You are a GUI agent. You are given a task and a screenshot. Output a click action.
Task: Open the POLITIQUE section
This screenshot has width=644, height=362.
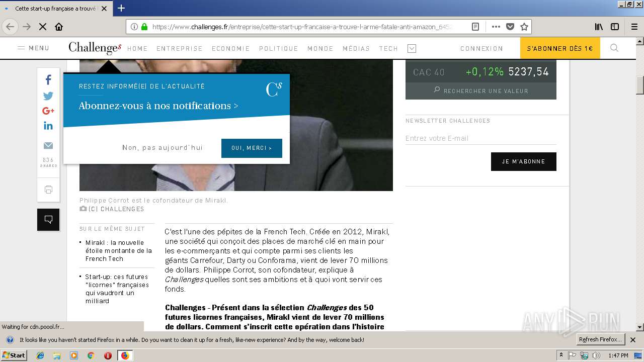[278, 49]
